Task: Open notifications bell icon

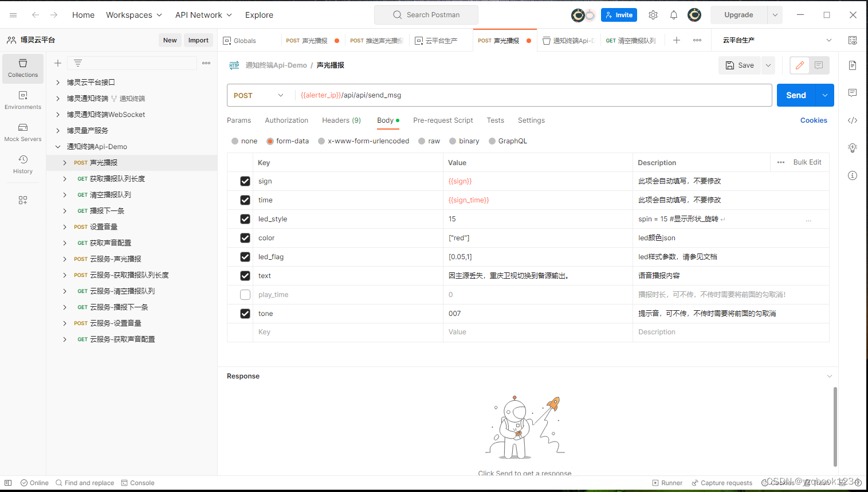Action: pyautogui.click(x=674, y=15)
